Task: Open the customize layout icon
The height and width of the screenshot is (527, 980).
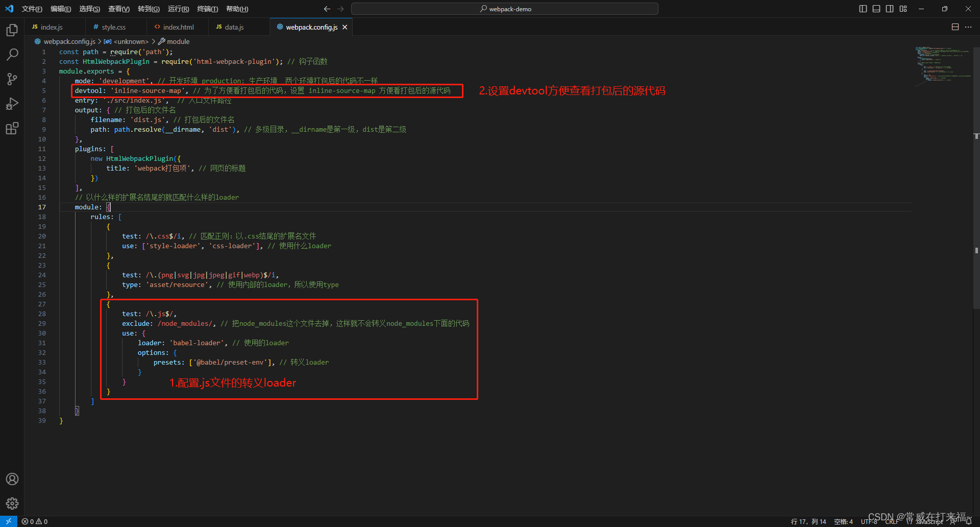Action: tap(903, 9)
